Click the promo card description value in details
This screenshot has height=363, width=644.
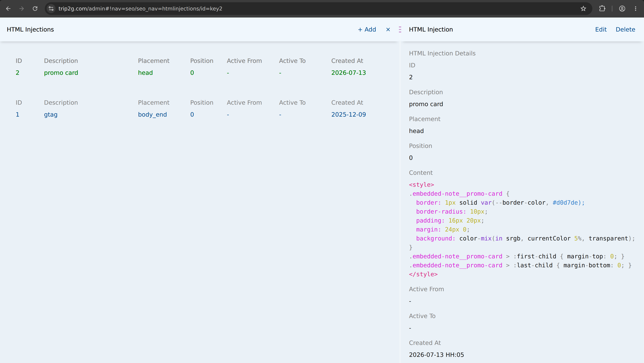pos(426,104)
